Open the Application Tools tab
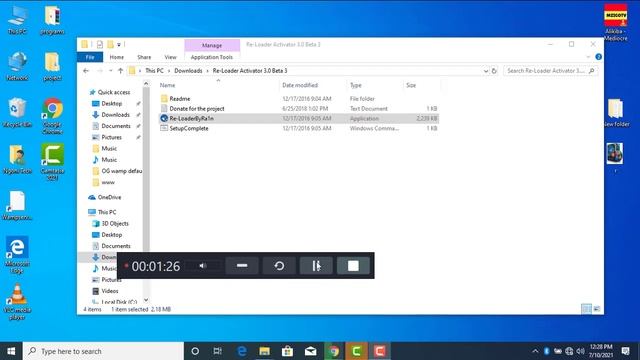This screenshot has width=640, height=360. [211, 57]
